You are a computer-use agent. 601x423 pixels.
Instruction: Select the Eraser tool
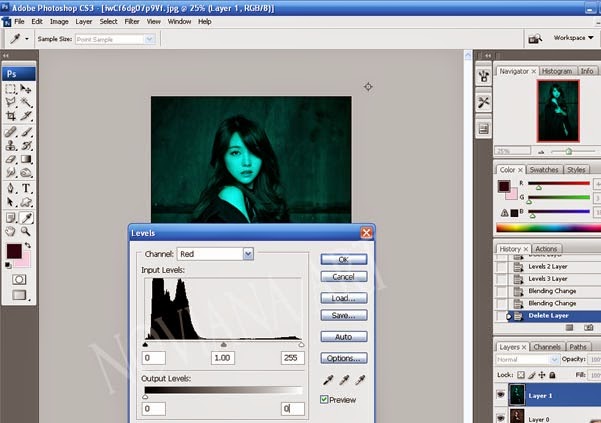(10, 159)
